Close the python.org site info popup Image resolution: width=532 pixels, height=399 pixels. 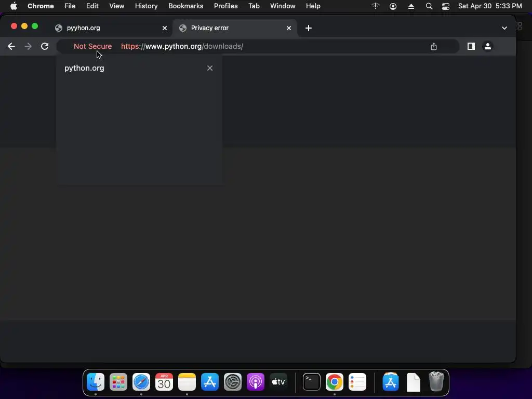click(x=210, y=68)
